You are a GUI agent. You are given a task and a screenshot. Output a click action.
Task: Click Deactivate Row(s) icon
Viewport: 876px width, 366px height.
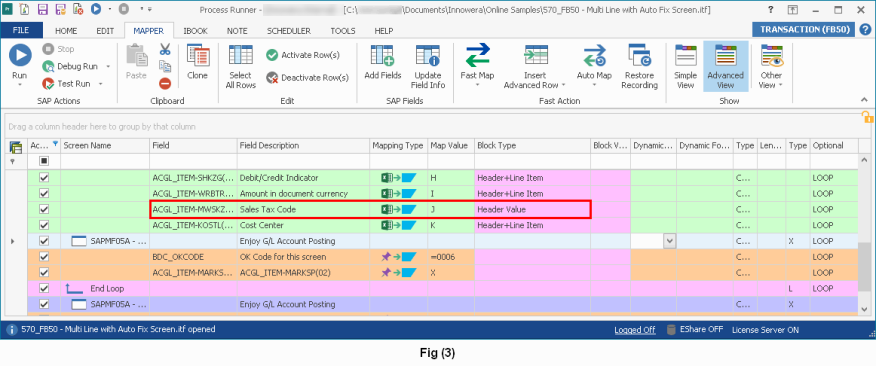(x=272, y=78)
